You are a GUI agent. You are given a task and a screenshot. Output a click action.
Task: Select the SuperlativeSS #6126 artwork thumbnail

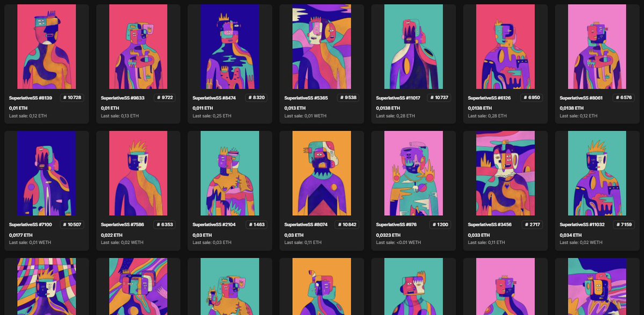(x=504, y=47)
